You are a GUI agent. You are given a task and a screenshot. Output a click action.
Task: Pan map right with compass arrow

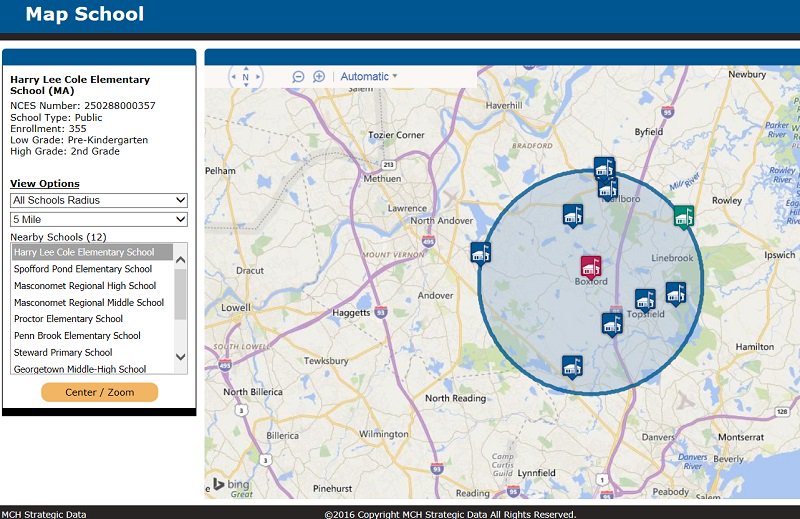pos(258,77)
